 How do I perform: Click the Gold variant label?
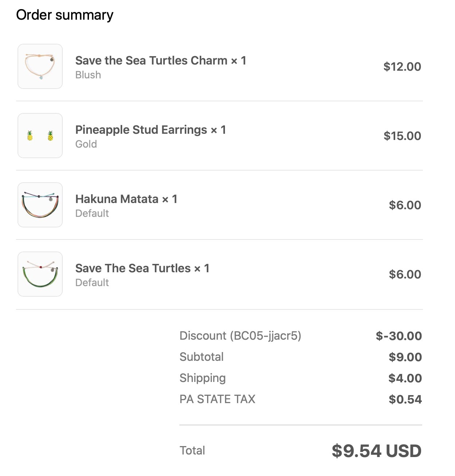tap(86, 144)
